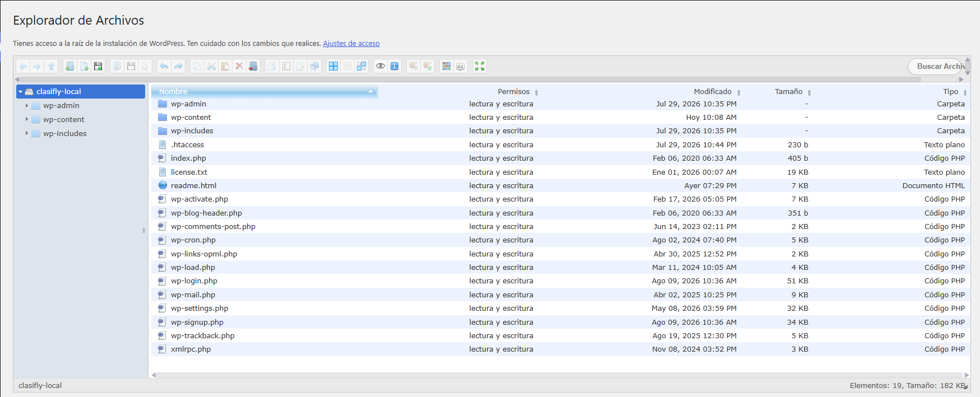Screen dimensions: 980x397
Task: Expand the wp-includes tree arrow
Action: (27, 133)
